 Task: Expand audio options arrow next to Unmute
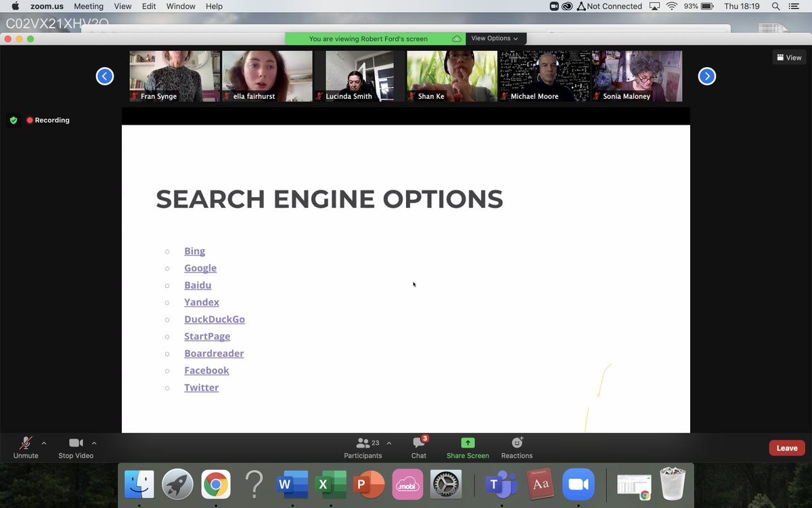44,443
